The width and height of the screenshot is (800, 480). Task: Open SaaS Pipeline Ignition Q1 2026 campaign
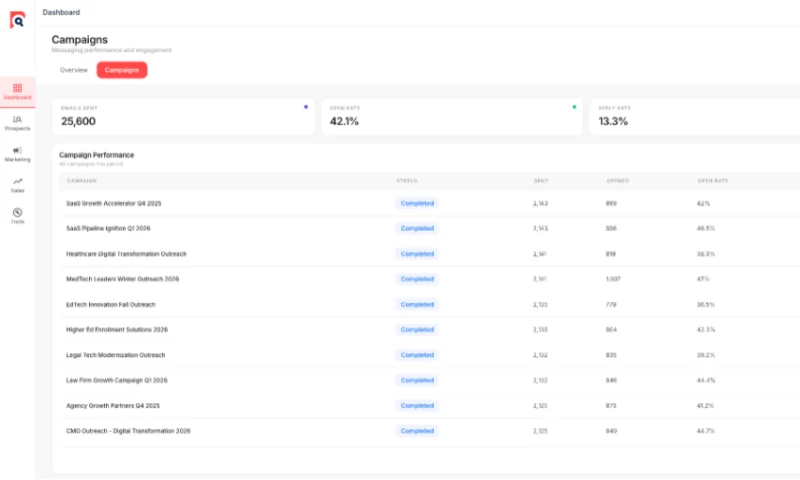pyautogui.click(x=108, y=228)
